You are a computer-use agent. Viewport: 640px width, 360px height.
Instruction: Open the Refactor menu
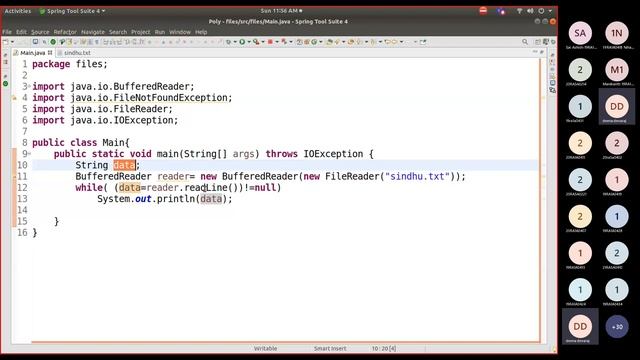click(x=65, y=32)
